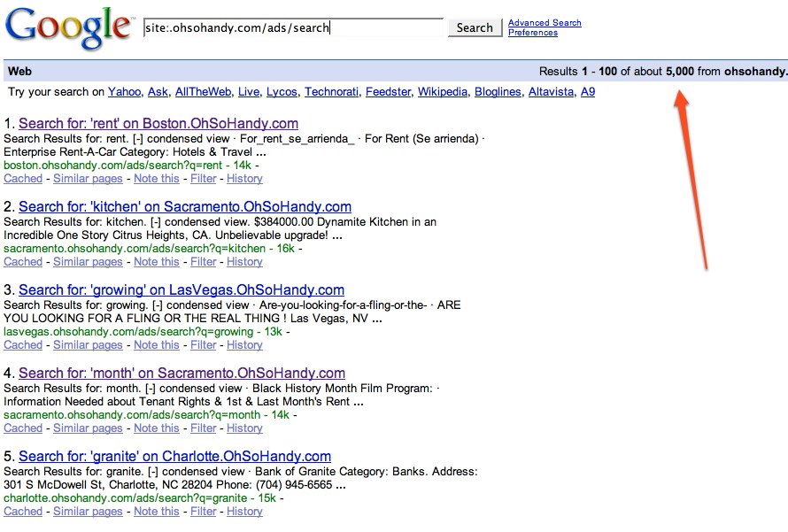Open Cached link for the 'granite' result
Screen dimensions: 788x532
point(23,512)
